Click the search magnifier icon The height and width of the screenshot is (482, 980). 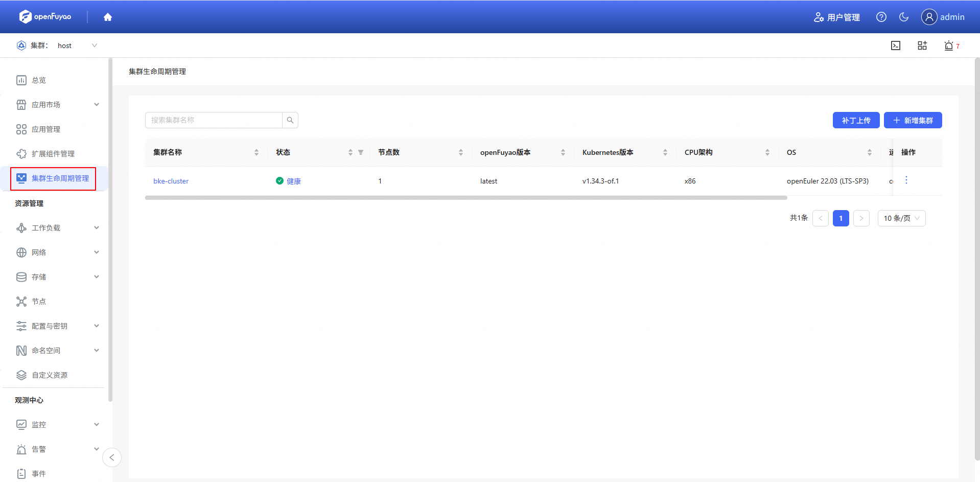[x=290, y=120]
